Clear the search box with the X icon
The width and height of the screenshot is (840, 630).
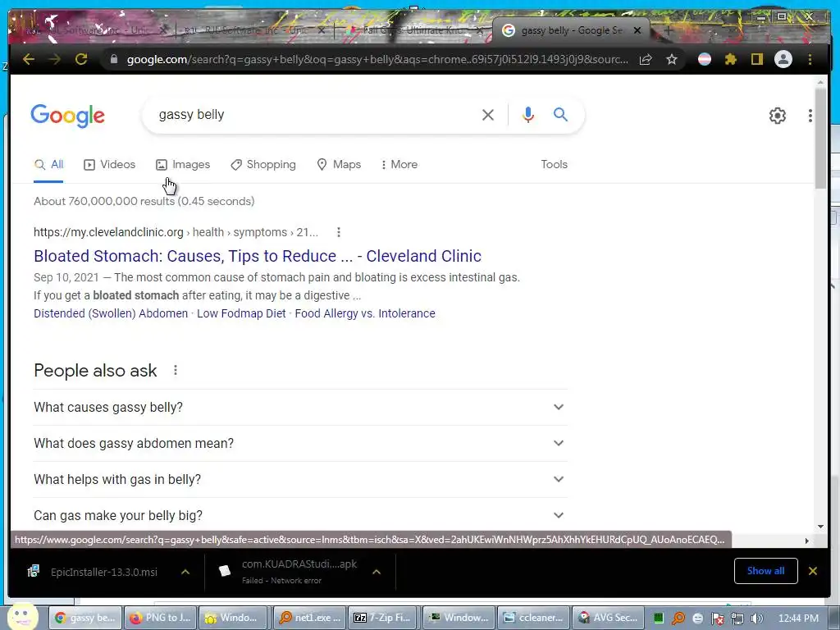pos(487,115)
